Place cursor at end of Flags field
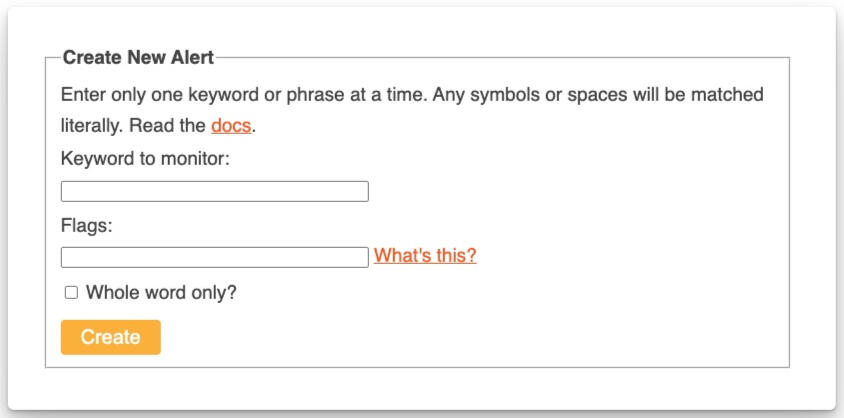This screenshot has width=844, height=418. [365, 257]
